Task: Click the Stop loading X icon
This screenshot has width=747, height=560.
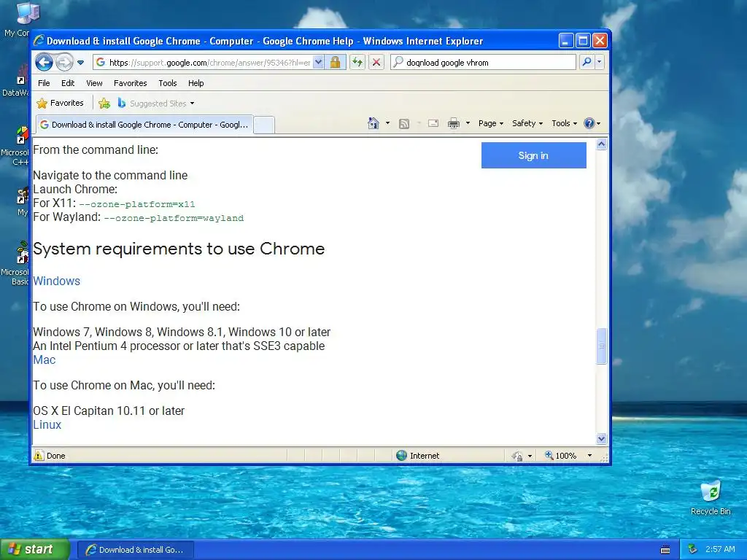Action: tap(376, 63)
